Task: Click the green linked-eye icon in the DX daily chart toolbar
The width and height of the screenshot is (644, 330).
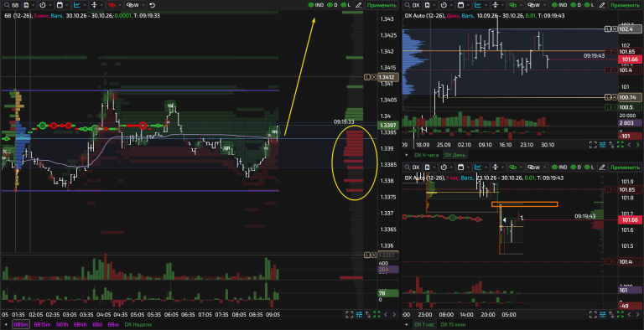Action: (x=512, y=5)
